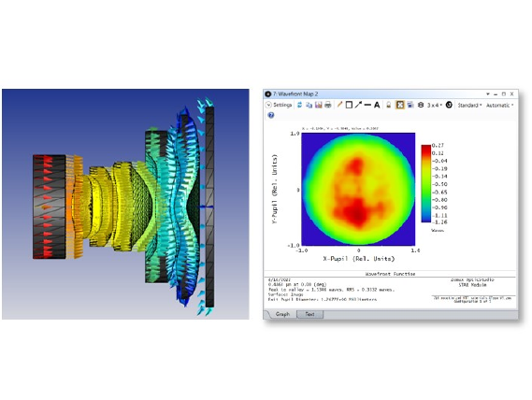Open the 3 x 4 grid dropdown
Viewport: 532px width, 400px height.
tap(435, 106)
